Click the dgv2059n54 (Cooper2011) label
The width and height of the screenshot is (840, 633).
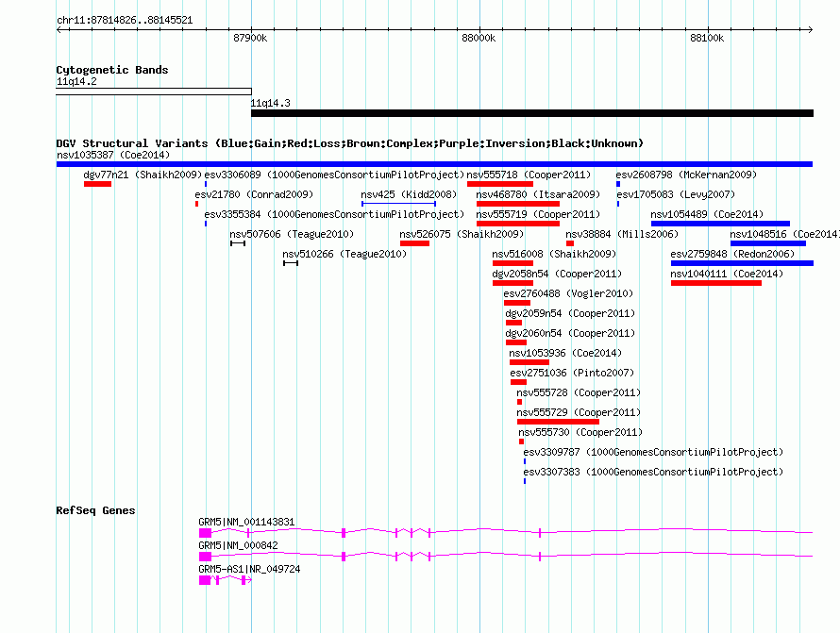[570, 313]
